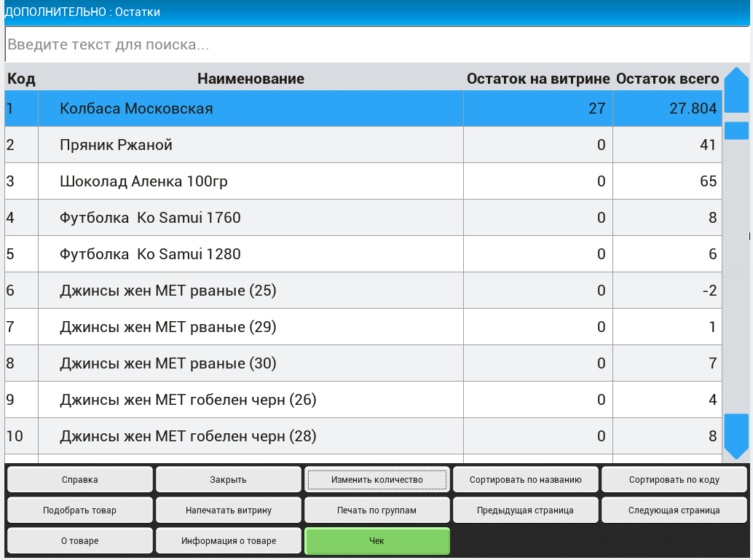Click the scroll up arrow in the table

tap(736, 90)
